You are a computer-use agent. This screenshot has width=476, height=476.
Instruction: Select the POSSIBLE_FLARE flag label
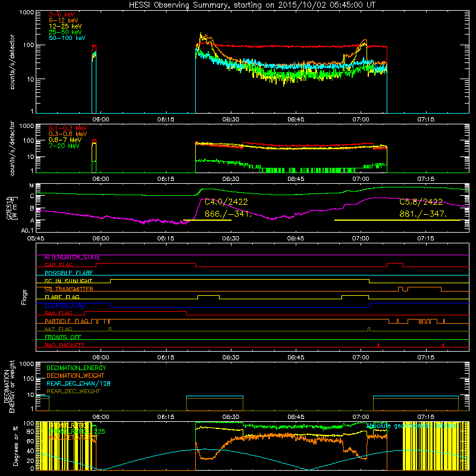pyautogui.click(x=68, y=273)
